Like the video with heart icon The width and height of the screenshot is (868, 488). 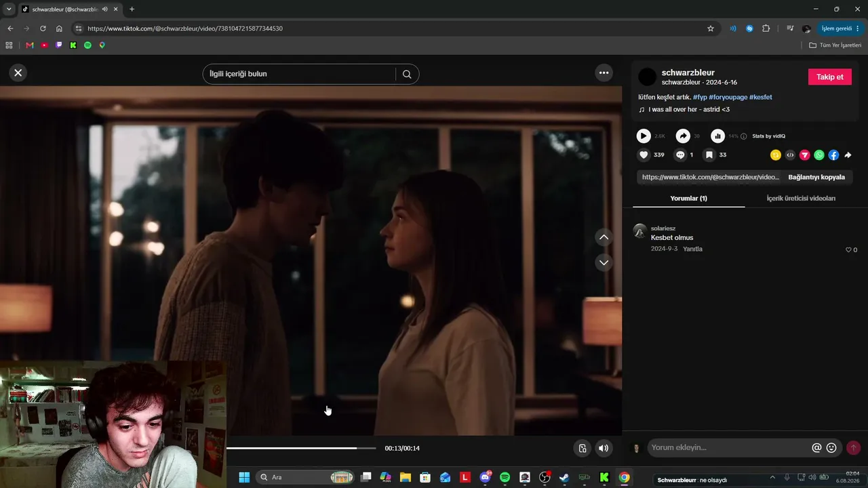(644, 155)
